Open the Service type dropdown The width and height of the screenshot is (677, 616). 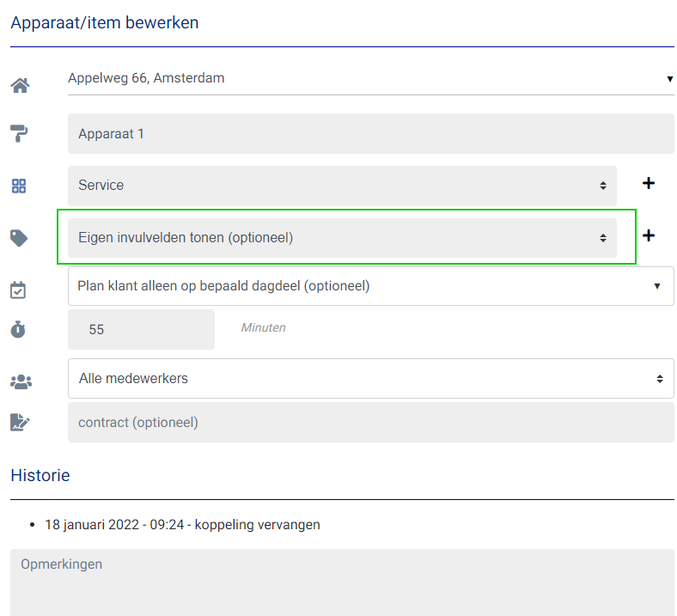(342, 186)
